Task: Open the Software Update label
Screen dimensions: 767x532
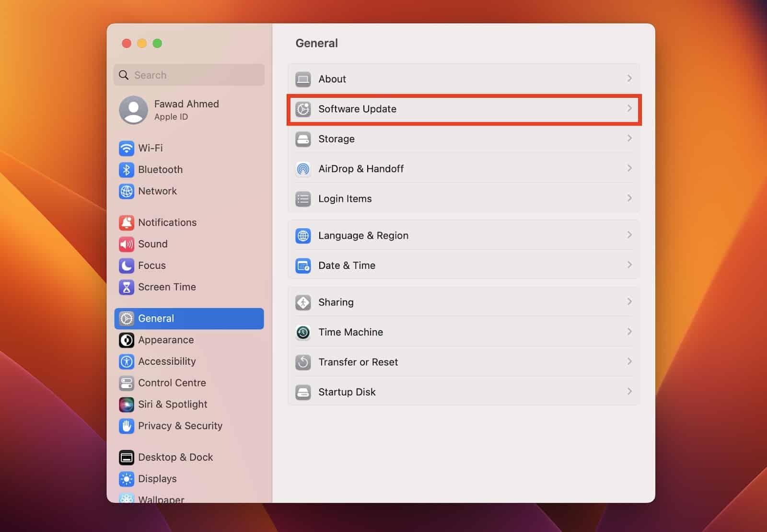Action: 357,109
